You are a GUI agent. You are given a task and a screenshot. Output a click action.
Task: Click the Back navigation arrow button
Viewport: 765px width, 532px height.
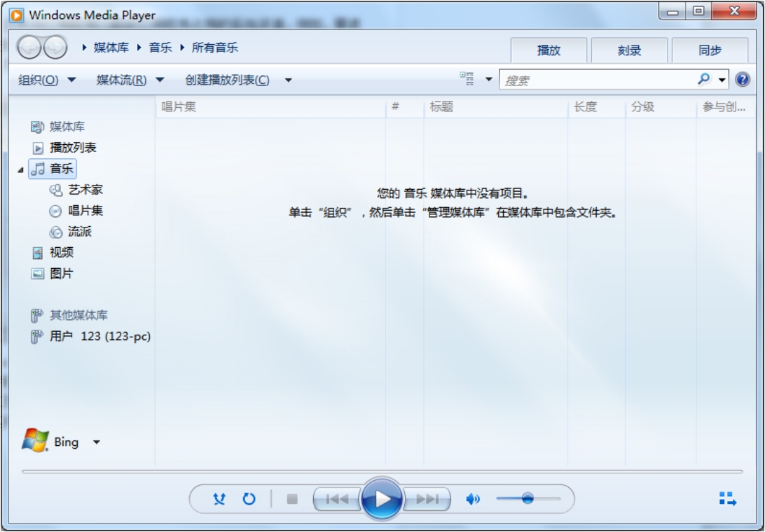[x=28, y=48]
